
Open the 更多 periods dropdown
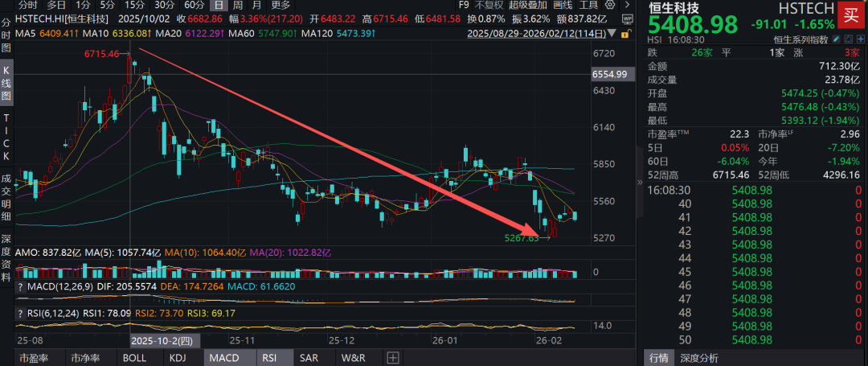(x=280, y=5)
